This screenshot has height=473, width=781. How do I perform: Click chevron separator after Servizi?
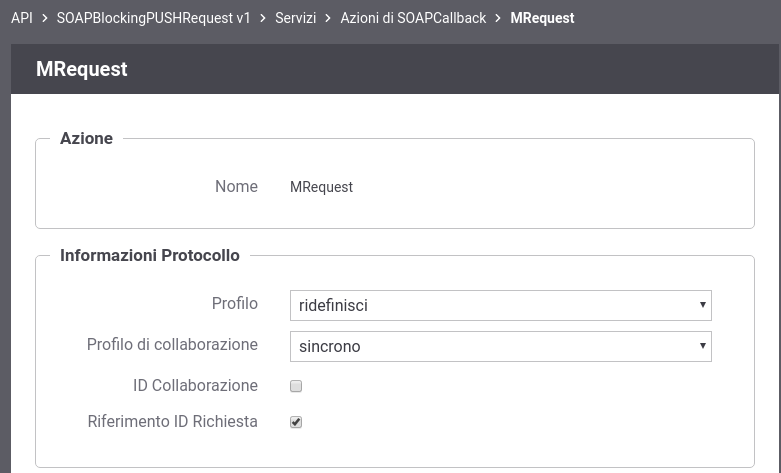click(x=328, y=18)
